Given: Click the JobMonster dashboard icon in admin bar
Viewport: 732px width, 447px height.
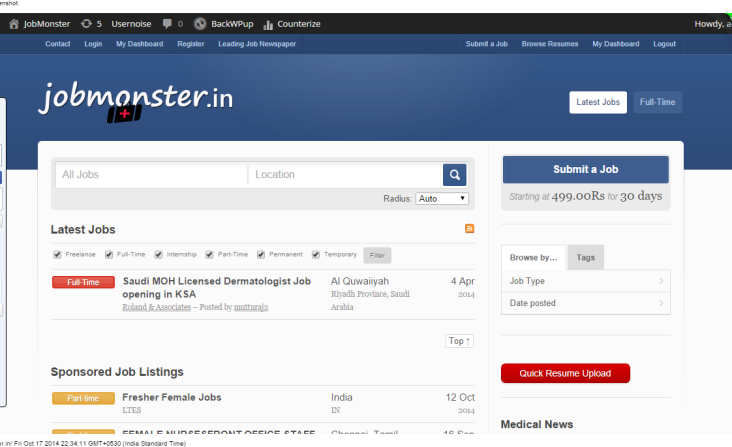Looking at the screenshot, I should [13, 23].
